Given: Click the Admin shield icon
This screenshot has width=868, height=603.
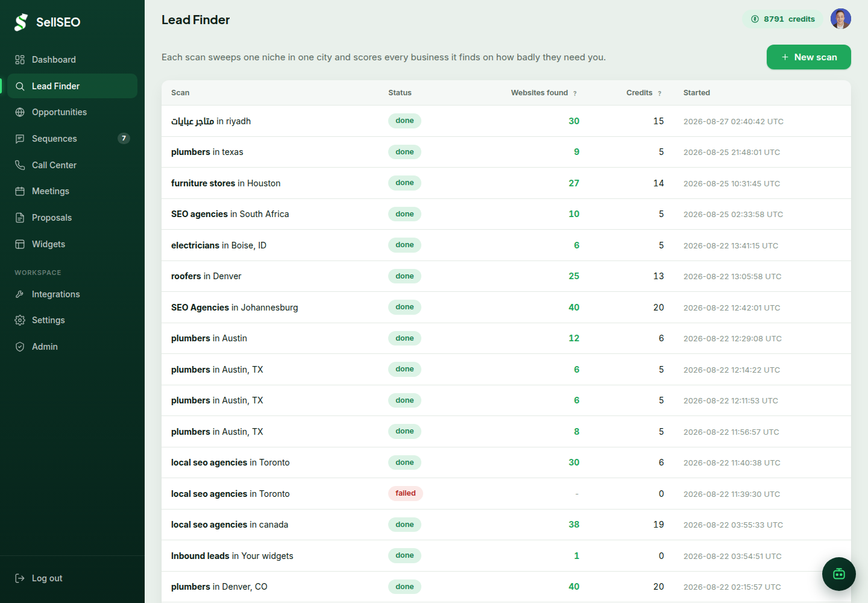Looking at the screenshot, I should coord(20,347).
